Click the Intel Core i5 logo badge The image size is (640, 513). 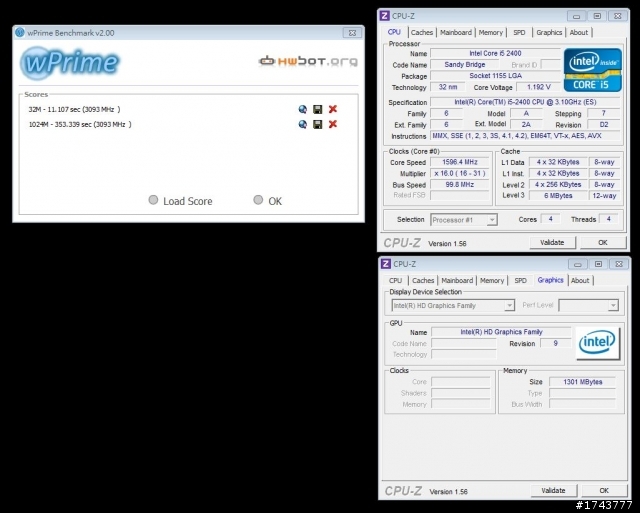(593, 70)
